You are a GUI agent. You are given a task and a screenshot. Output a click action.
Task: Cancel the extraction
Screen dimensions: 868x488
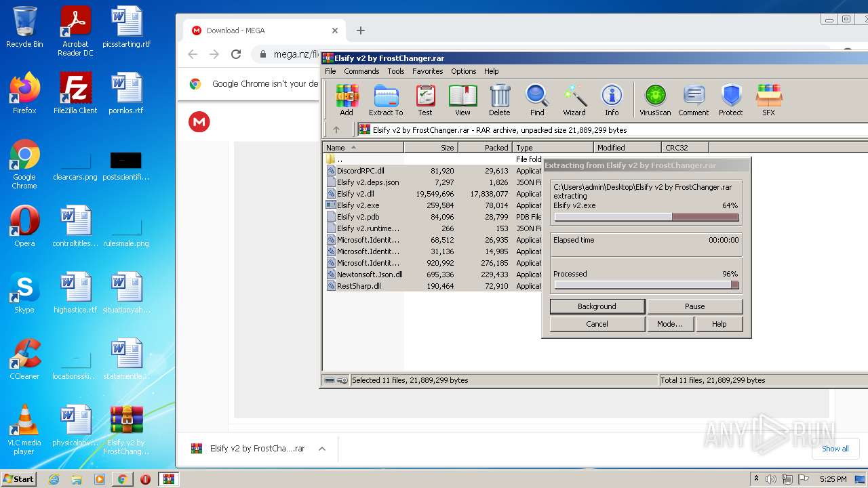tap(597, 324)
